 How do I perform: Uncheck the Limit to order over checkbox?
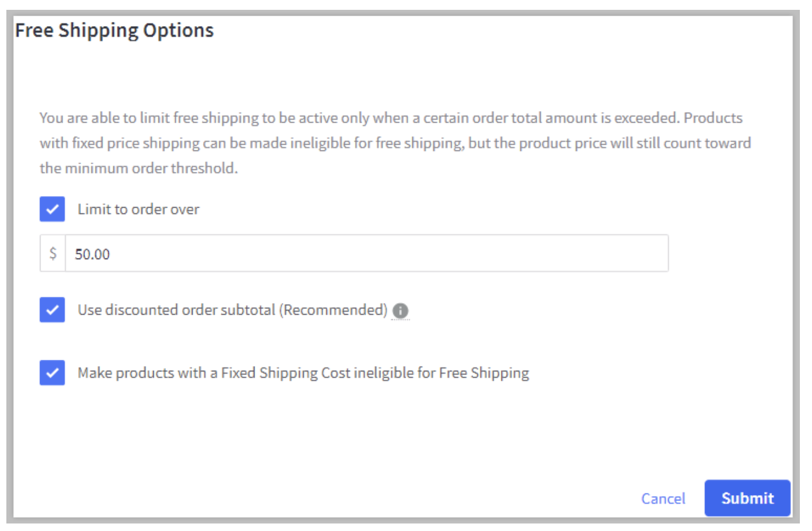click(52, 209)
